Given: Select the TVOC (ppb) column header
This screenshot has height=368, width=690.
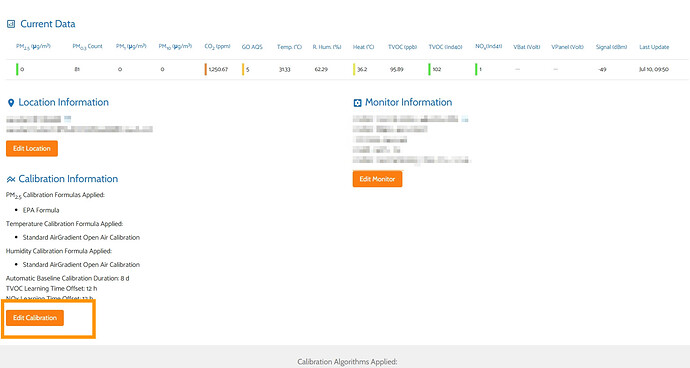Looking at the screenshot, I should click(402, 47).
